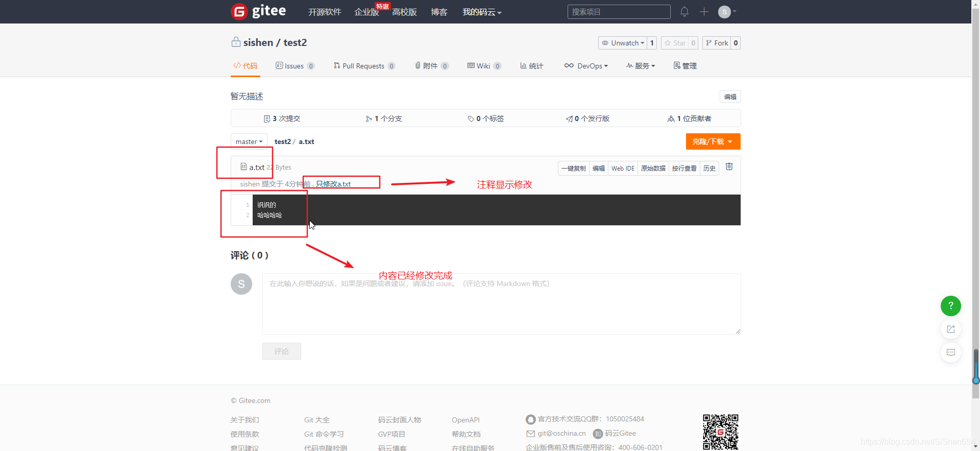Screen dimensions: 980x451
Task: Open 博客 in top navigation
Action: [x=439, y=12]
